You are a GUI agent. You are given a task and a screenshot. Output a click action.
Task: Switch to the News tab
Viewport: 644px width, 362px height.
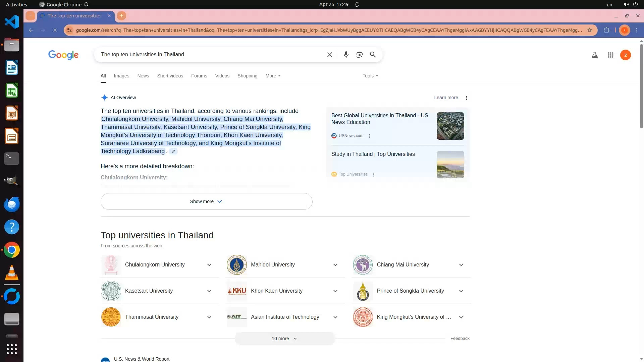[143, 76]
